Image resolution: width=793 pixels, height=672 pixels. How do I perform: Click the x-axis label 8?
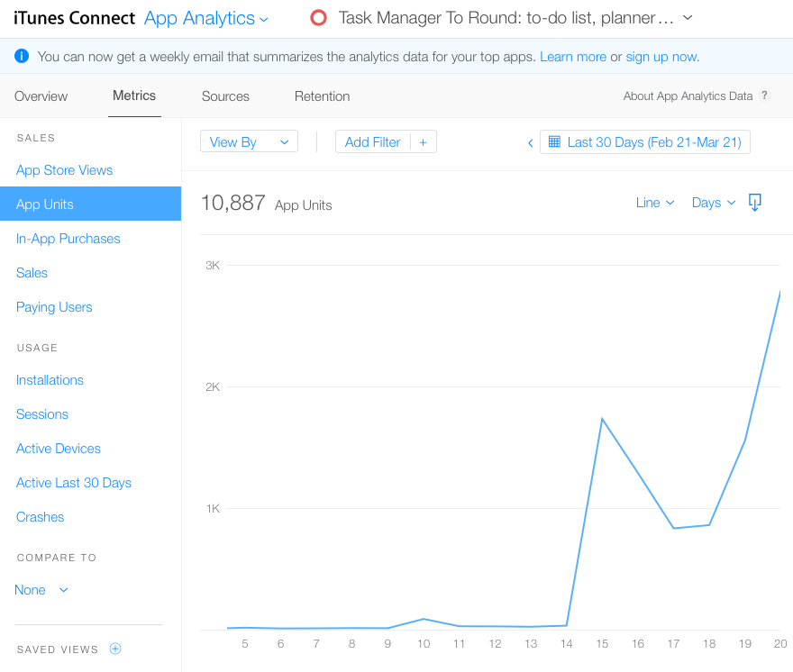(352, 644)
